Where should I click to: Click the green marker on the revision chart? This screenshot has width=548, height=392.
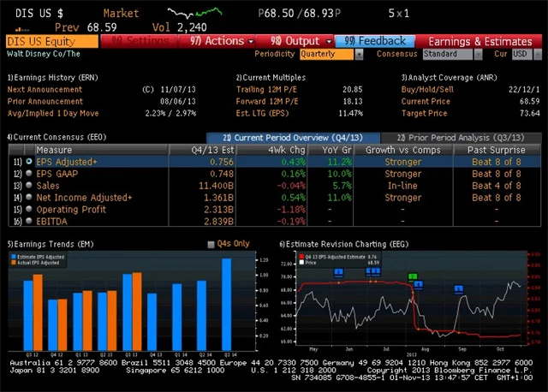point(413,277)
